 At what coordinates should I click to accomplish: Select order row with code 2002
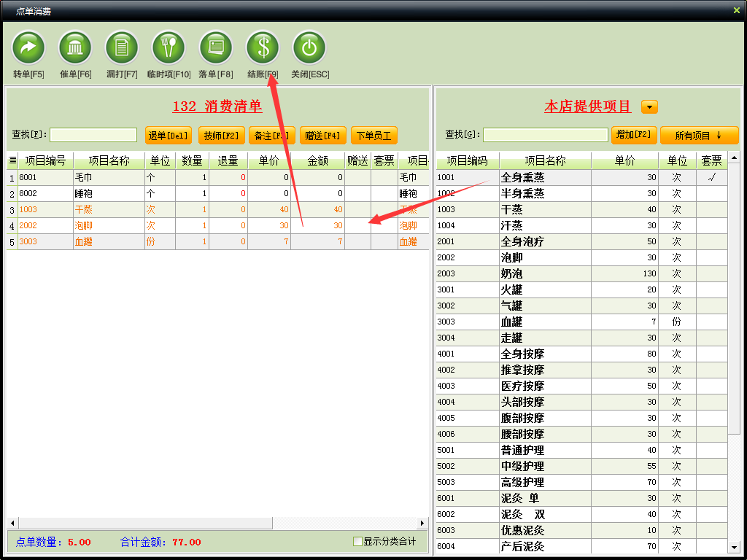[x=217, y=225]
